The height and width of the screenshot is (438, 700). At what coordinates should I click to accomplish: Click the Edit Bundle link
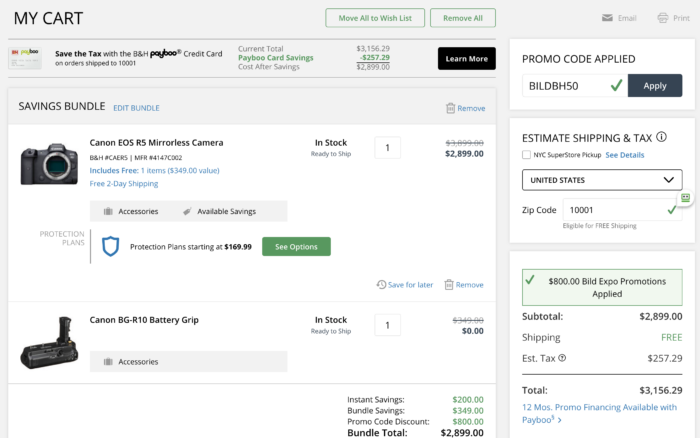point(136,108)
